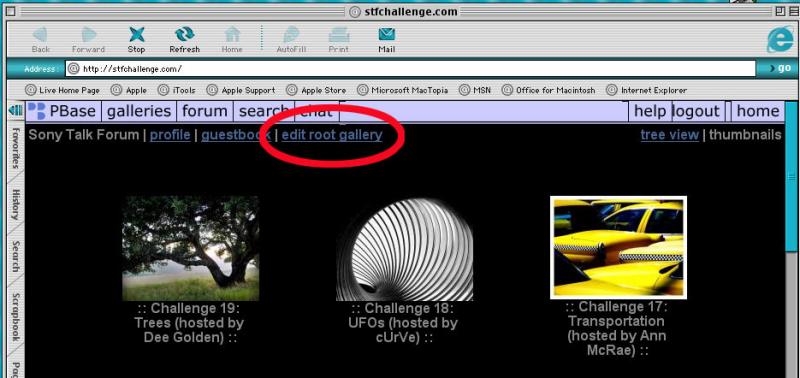Click the Challenge 19: Trees caption text
The image size is (800, 378).
coord(189,323)
